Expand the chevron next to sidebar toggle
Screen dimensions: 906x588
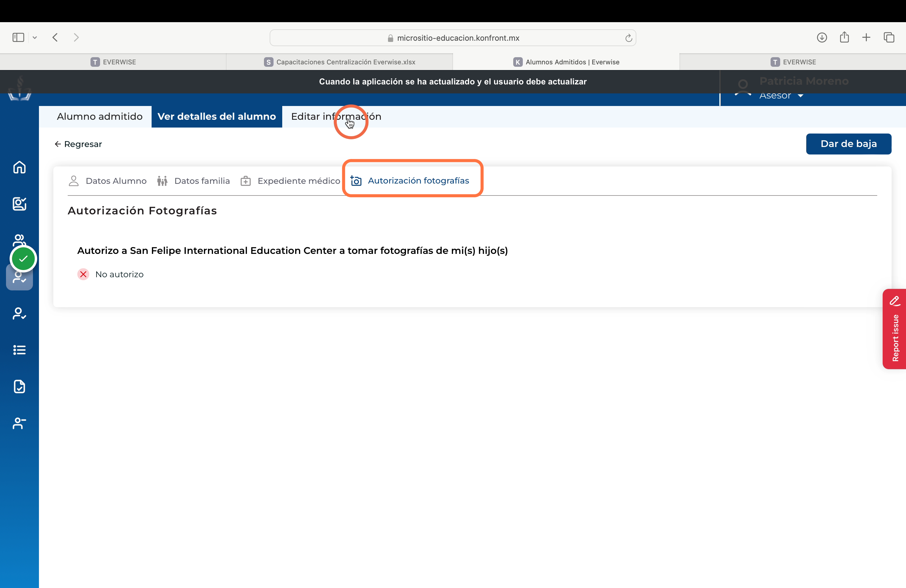coord(35,37)
